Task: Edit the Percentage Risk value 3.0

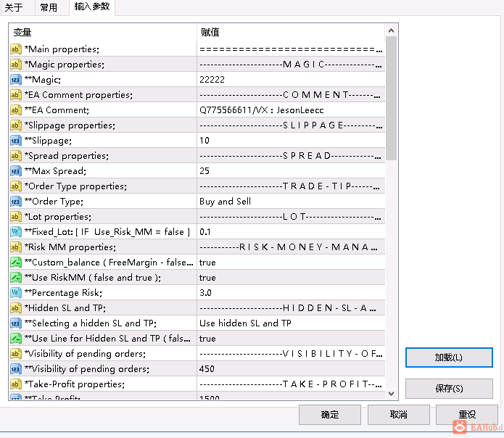Action: (x=291, y=293)
